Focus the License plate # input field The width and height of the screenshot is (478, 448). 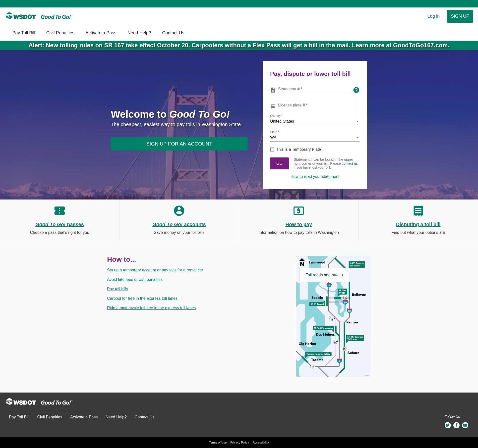point(318,105)
